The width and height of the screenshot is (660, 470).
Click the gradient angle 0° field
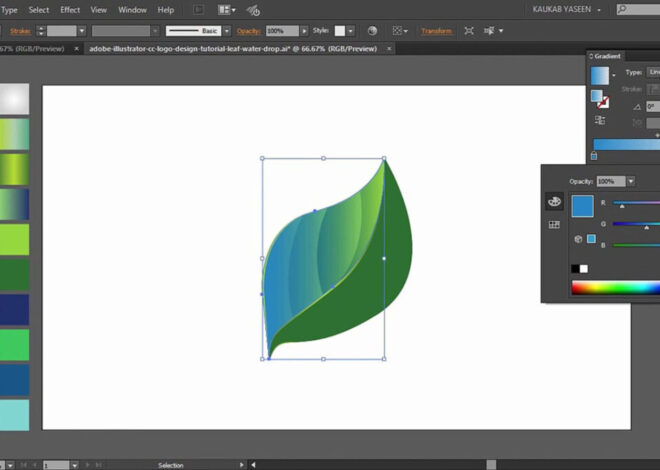coord(653,106)
